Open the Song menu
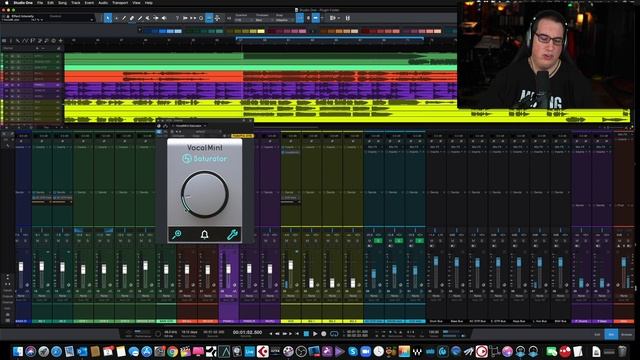The width and height of the screenshot is (640, 360). pyautogui.click(x=62, y=2)
